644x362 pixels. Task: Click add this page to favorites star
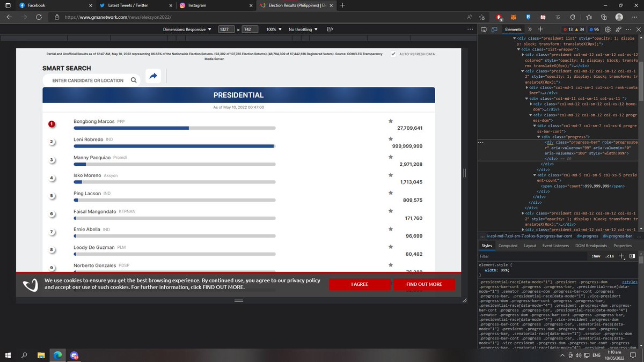point(482,17)
